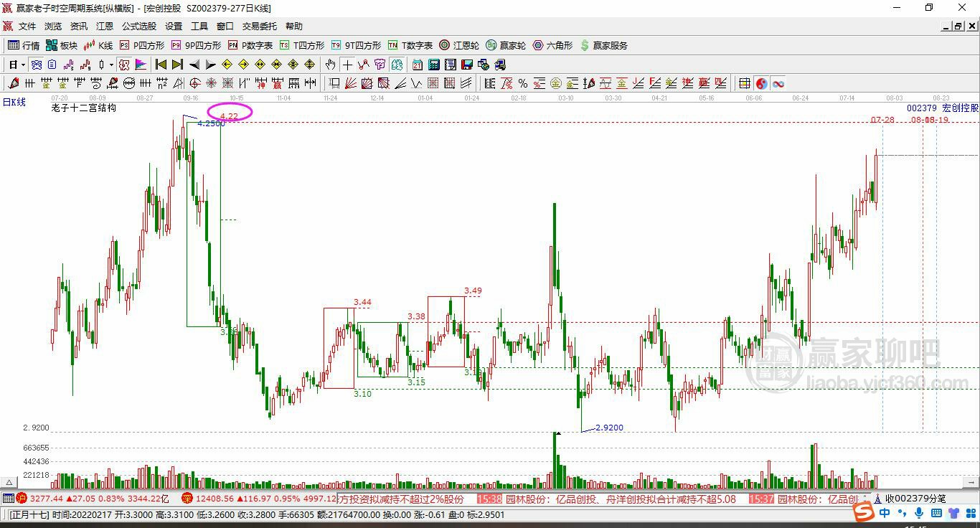Viewport: 980px width, 528px height.
Task: Click the pink flag indicator icon
Action: (x=141, y=65)
